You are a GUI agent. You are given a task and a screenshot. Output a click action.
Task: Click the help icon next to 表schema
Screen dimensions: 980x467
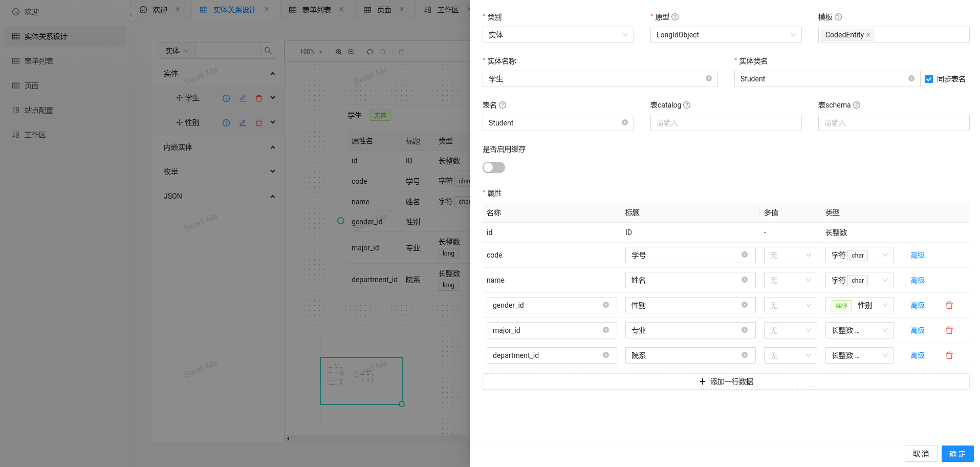[x=857, y=105]
